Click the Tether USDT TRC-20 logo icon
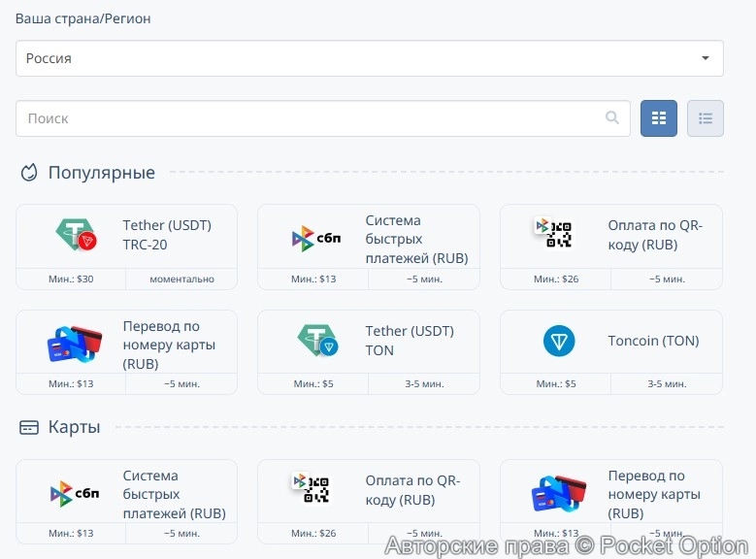The image size is (756, 559). click(75, 235)
